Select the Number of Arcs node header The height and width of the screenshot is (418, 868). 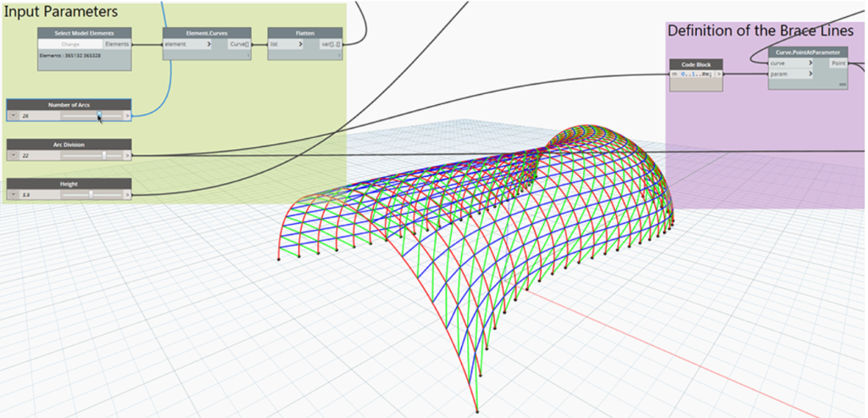point(70,104)
